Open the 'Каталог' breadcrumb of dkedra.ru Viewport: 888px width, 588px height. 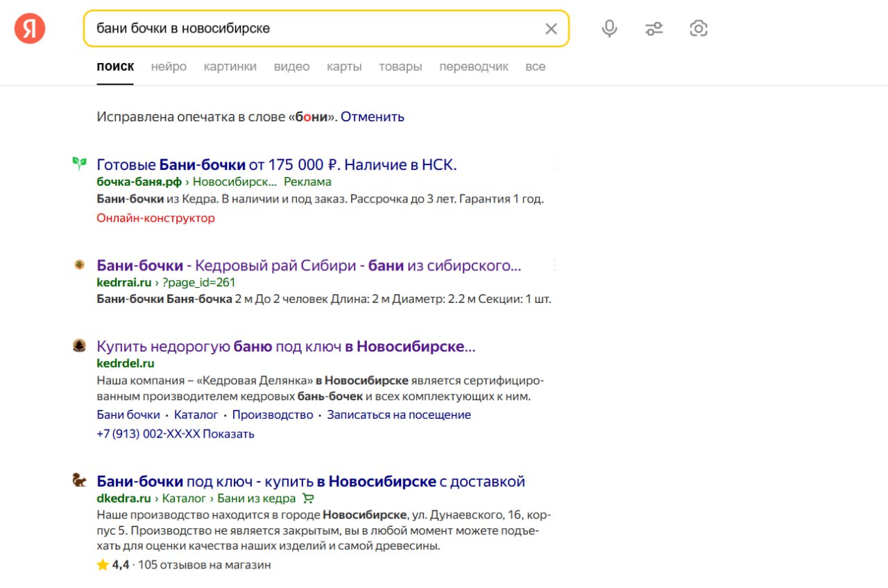pyautogui.click(x=184, y=499)
